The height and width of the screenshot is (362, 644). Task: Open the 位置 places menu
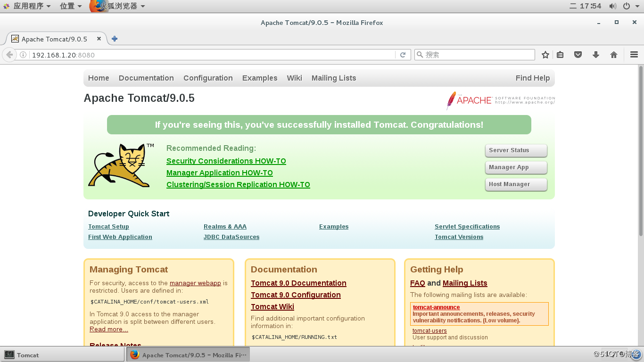coord(71,6)
